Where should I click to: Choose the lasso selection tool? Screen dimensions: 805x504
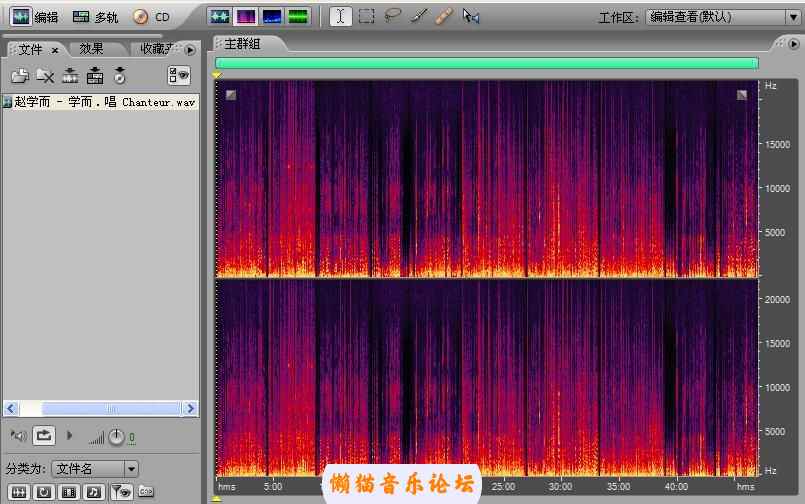[392, 16]
